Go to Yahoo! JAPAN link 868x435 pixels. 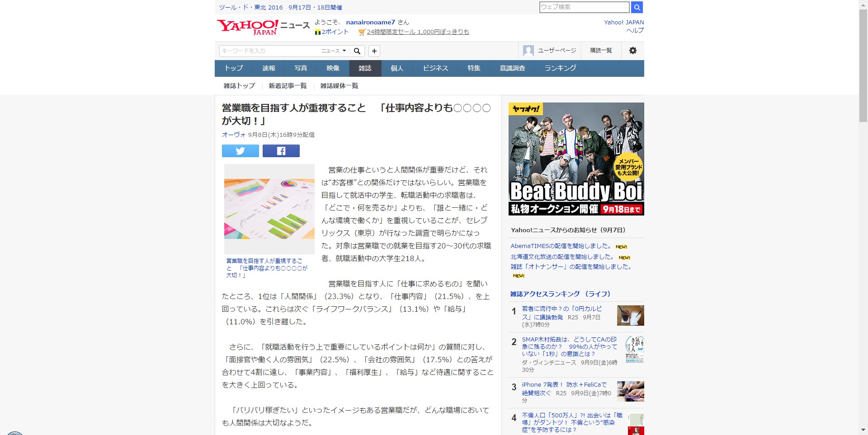click(x=624, y=22)
